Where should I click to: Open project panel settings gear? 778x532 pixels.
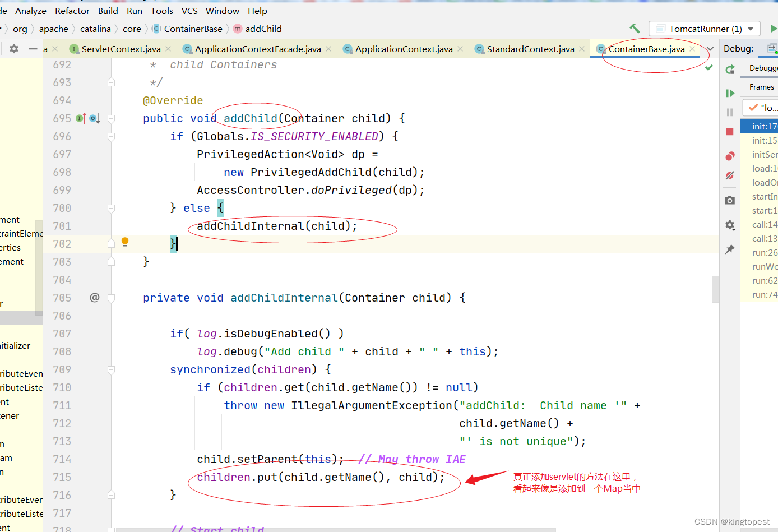(x=14, y=49)
